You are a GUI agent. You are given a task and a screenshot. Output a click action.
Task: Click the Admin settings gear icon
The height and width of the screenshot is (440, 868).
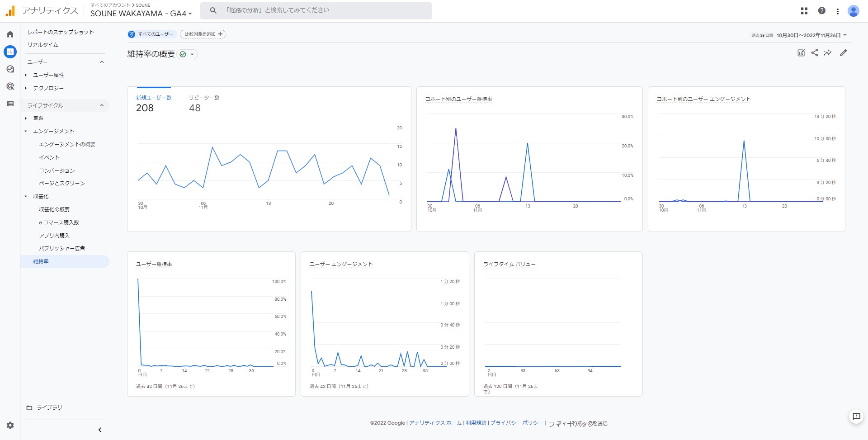point(10,425)
